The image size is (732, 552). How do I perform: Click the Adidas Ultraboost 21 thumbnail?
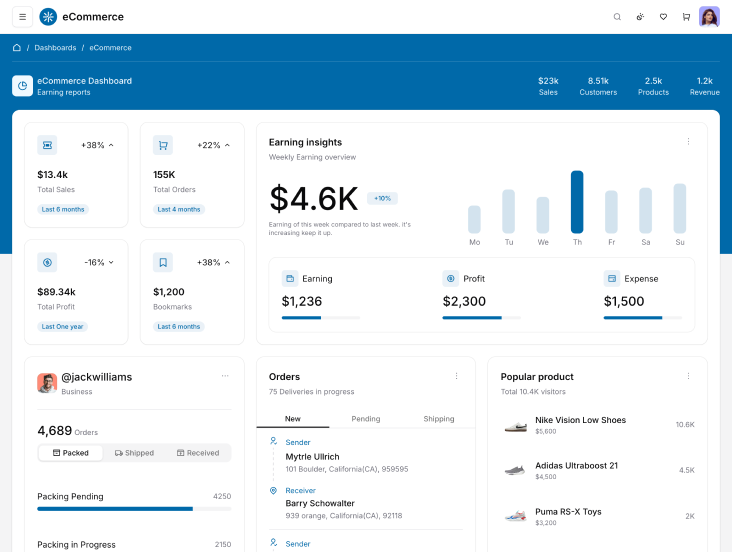[x=515, y=470]
